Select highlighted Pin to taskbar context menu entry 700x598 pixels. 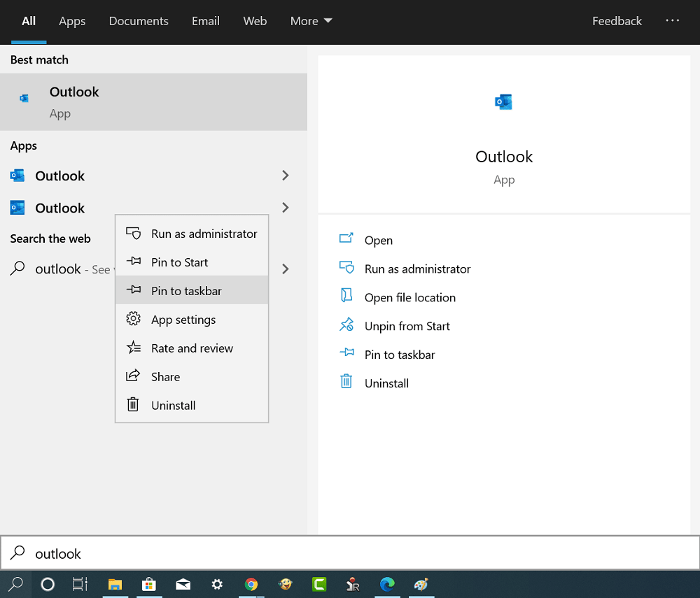[192, 291]
